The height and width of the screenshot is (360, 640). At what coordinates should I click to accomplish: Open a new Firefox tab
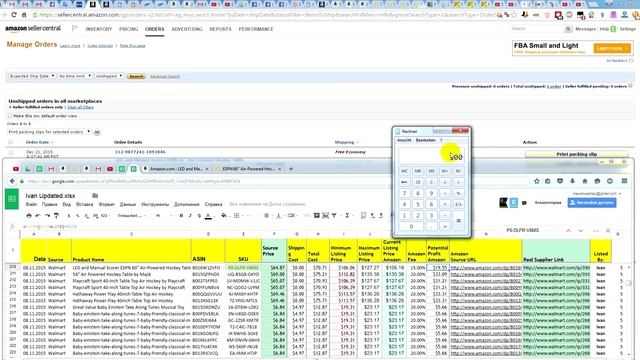coord(291,169)
